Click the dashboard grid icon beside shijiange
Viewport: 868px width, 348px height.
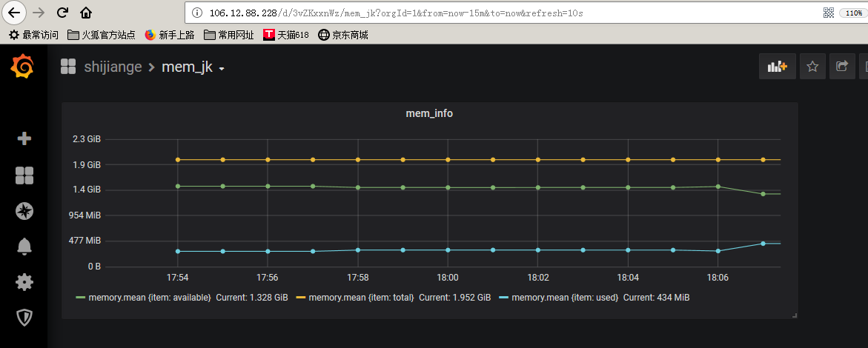[x=68, y=67]
